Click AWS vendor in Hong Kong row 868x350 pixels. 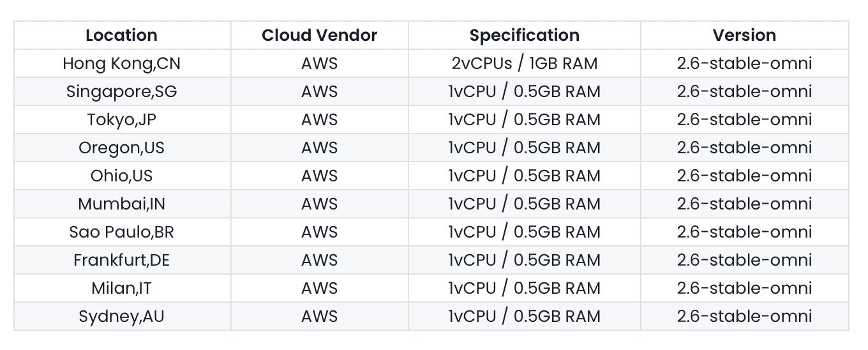click(x=319, y=63)
